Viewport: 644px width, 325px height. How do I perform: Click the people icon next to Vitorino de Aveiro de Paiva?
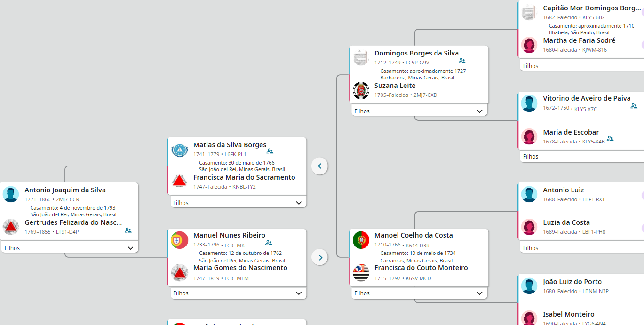(634, 106)
